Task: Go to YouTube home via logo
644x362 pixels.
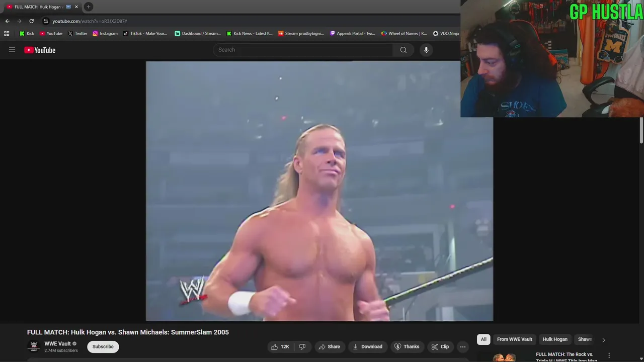Action: click(x=40, y=50)
